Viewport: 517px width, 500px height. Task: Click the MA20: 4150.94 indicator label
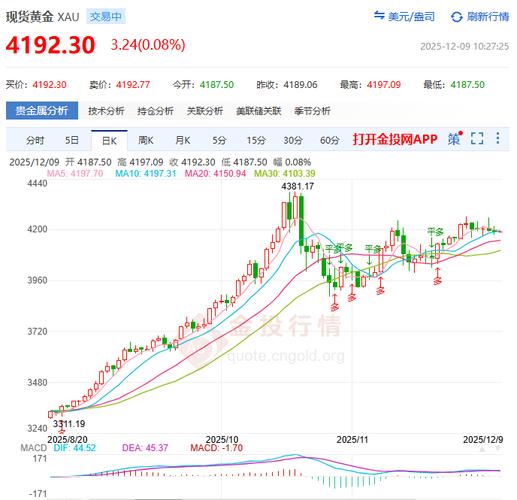[215, 173]
